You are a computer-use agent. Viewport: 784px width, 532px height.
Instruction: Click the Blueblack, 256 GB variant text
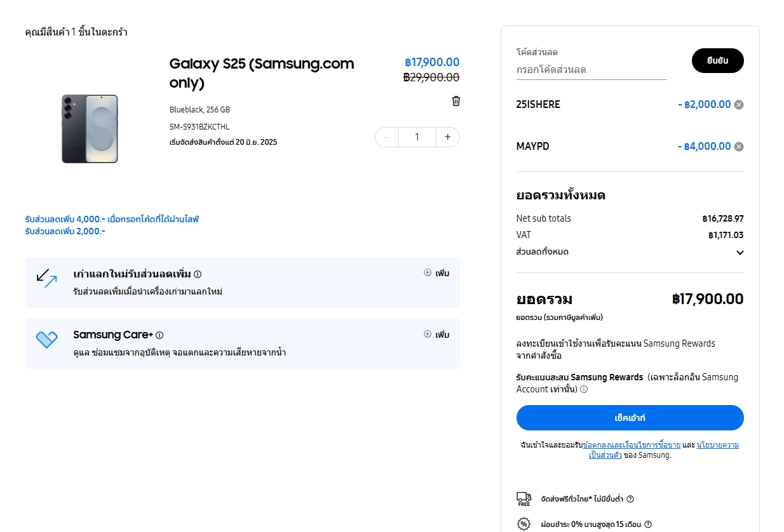click(x=199, y=110)
